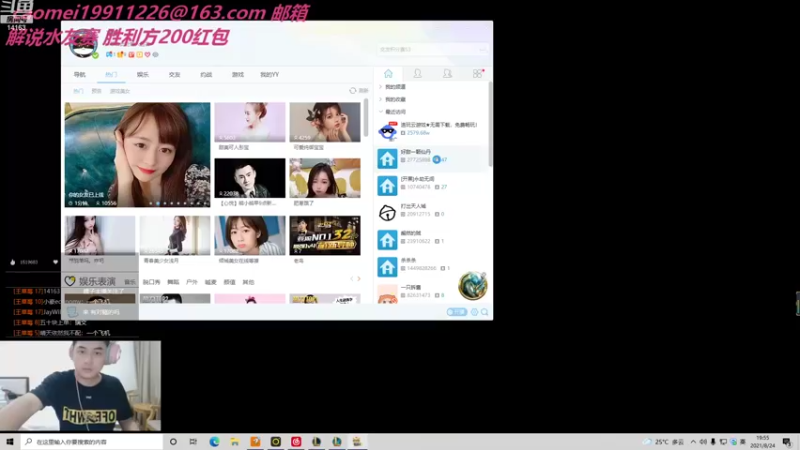Show hidden tray icons chevron
Screen dimensions: 800x450
(693, 442)
